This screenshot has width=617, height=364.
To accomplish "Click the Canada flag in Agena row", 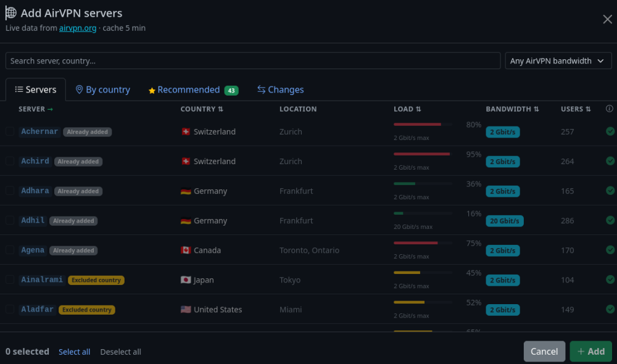I will pyautogui.click(x=186, y=250).
